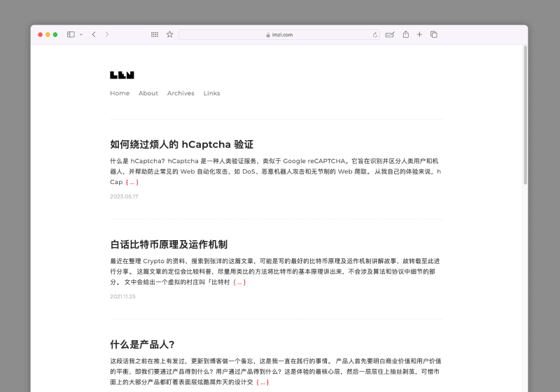The image size is (560, 392).
Task: Click the site logo in the header
Action: (122, 75)
